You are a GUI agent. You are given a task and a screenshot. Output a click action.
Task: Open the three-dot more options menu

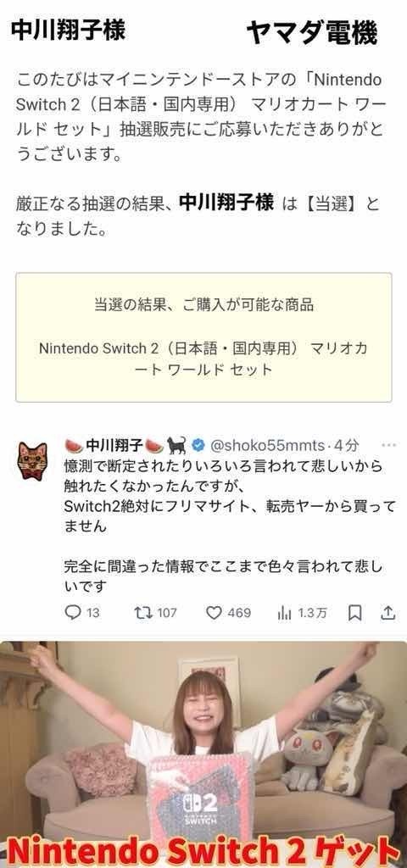388,444
